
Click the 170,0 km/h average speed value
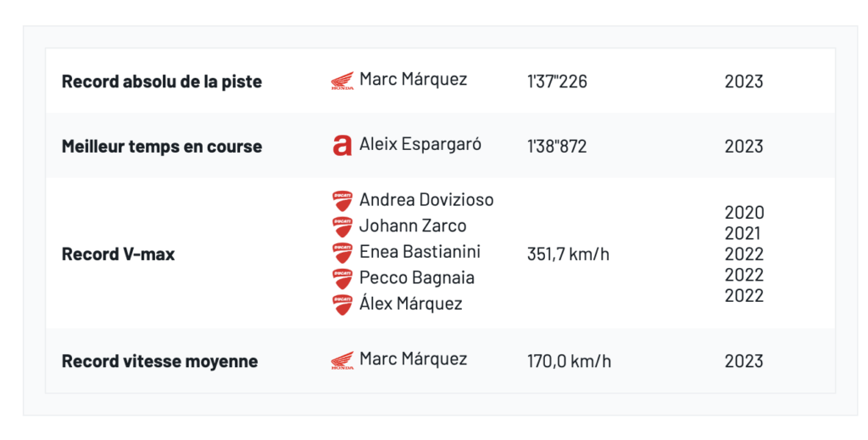click(569, 361)
